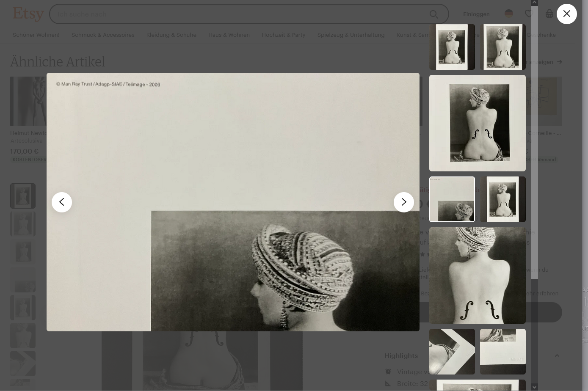Viewport: 588px width, 391px height.
Task: Click the Etsy logo
Action: tap(28, 14)
